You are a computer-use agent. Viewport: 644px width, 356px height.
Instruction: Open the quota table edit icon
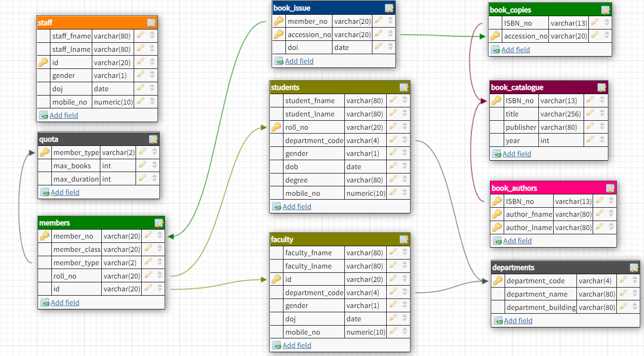153,139
